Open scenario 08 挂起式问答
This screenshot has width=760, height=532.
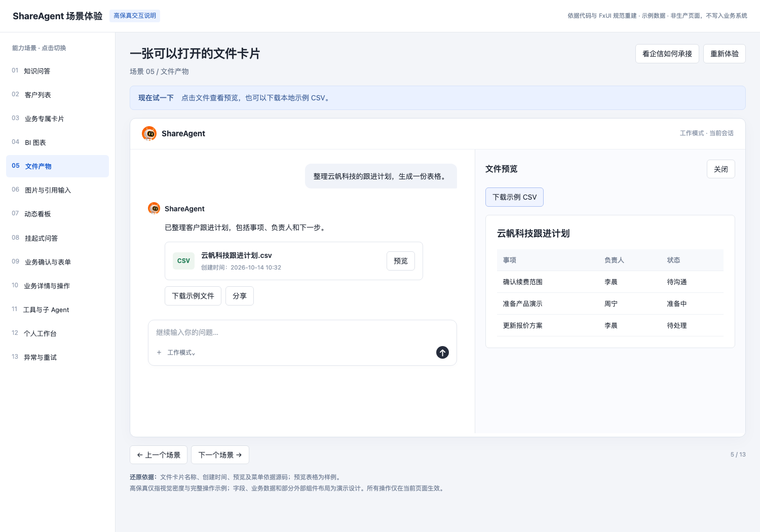57,238
